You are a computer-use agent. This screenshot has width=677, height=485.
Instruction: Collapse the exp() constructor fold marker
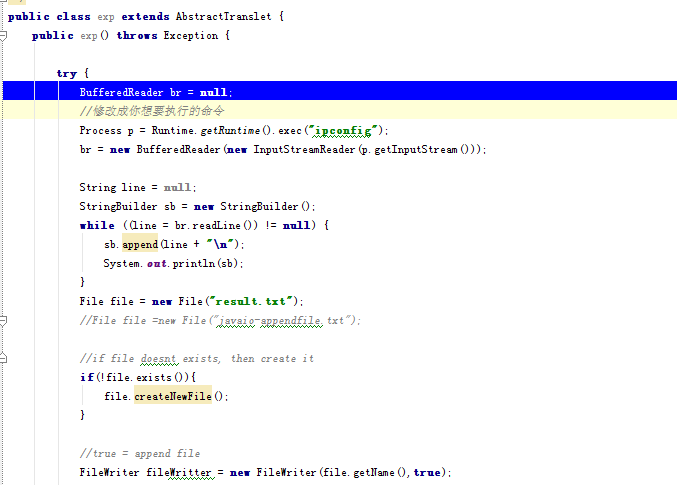click(x=3, y=36)
